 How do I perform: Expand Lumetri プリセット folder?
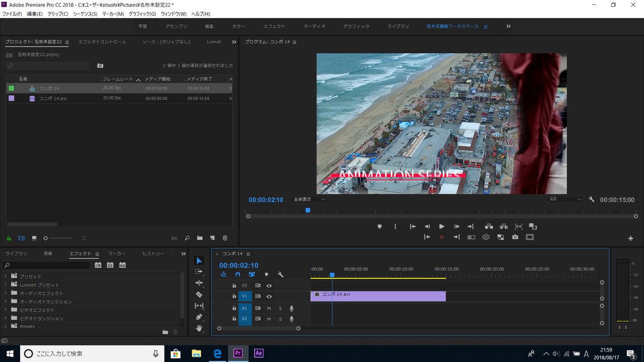(x=6, y=284)
